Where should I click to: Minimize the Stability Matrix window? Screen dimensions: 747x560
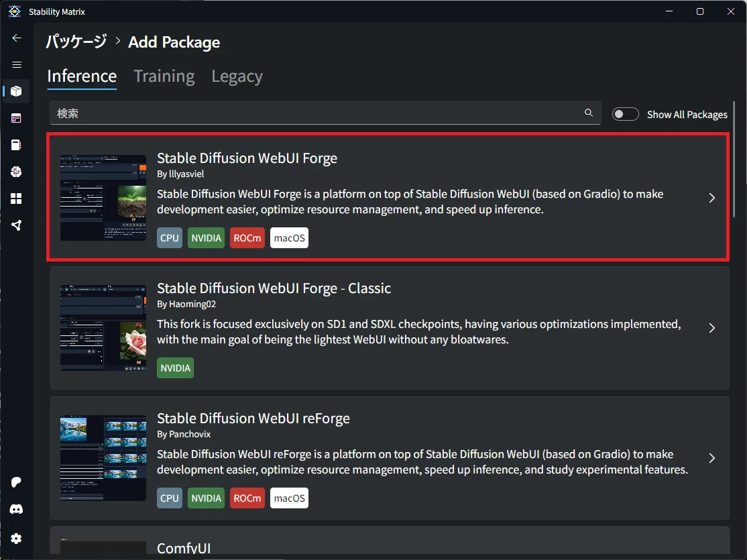[669, 11]
